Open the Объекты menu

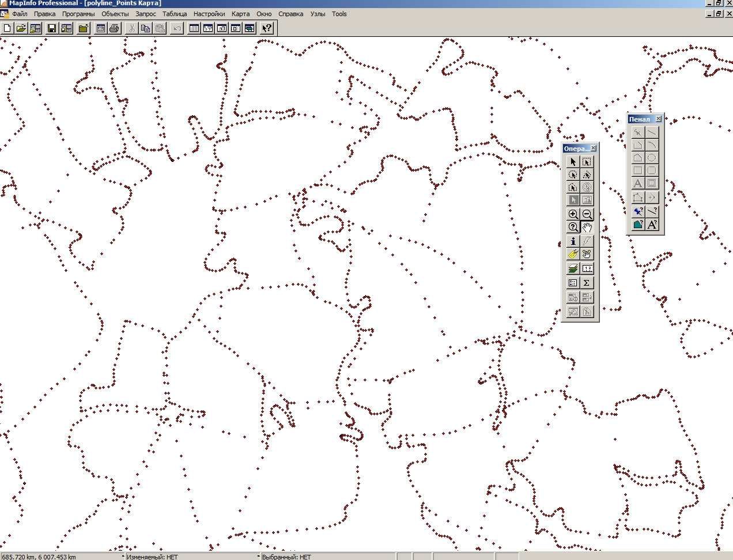point(115,14)
